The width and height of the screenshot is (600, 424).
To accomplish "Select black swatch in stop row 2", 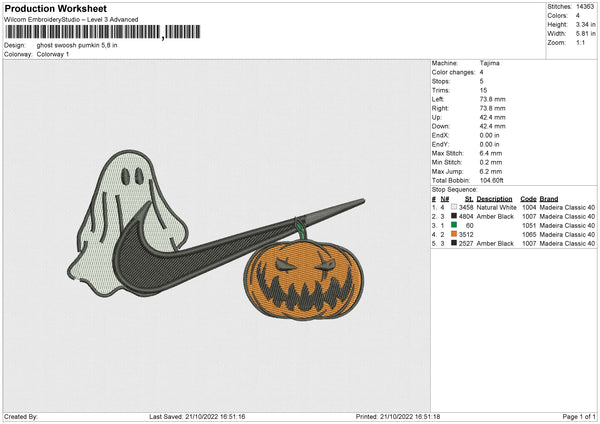I will coord(454,216).
